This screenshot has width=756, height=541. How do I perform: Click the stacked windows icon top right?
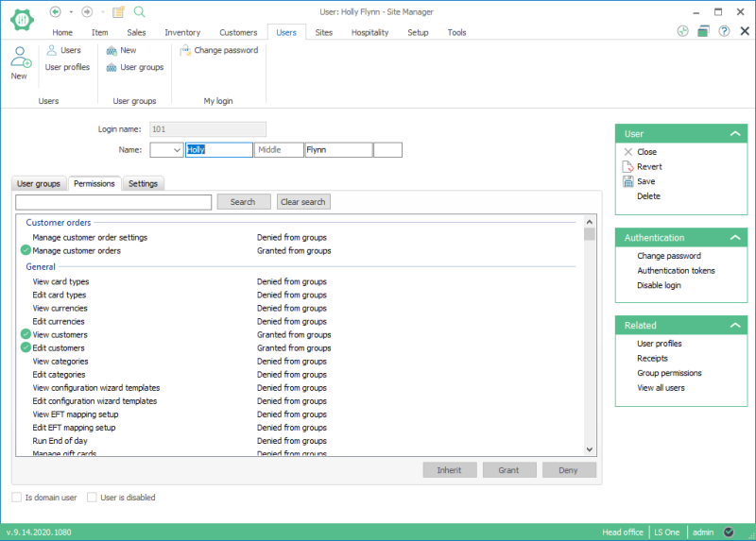click(703, 31)
